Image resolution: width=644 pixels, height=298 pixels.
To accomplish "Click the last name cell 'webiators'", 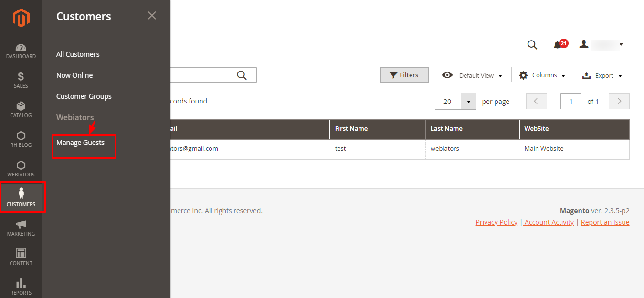I will point(472,149).
